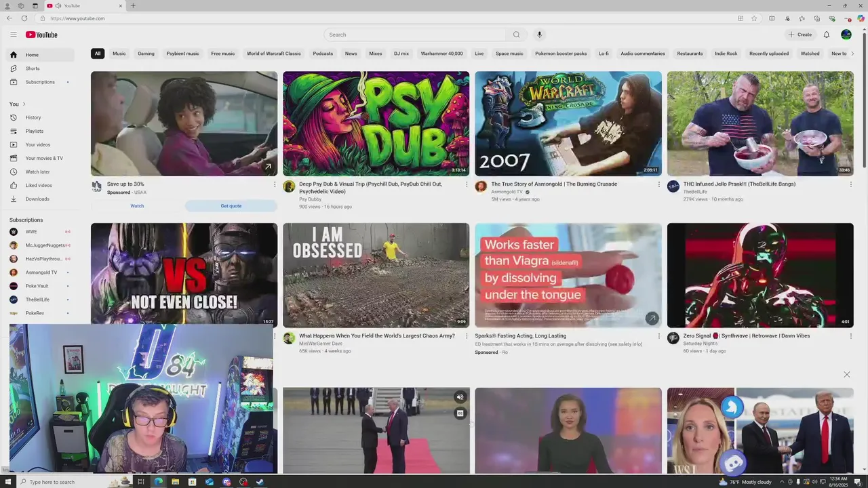The image size is (868, 488).
Task: Click the browser address bar
Action: coord(387,18)
